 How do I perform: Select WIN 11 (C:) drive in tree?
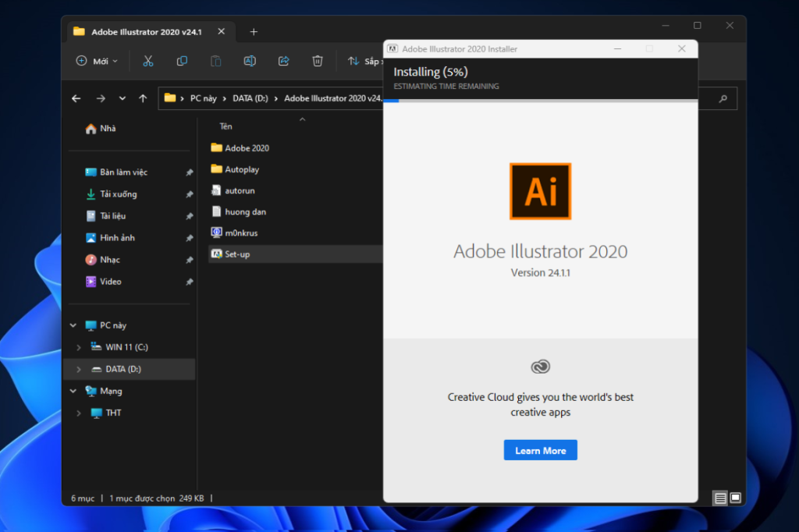126,348
